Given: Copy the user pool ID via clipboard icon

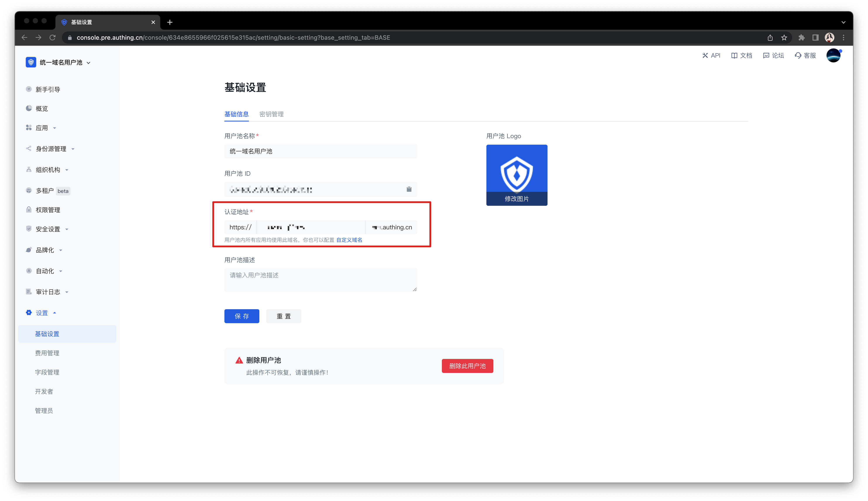Looking at the screenshot, I should click(409, 189).
